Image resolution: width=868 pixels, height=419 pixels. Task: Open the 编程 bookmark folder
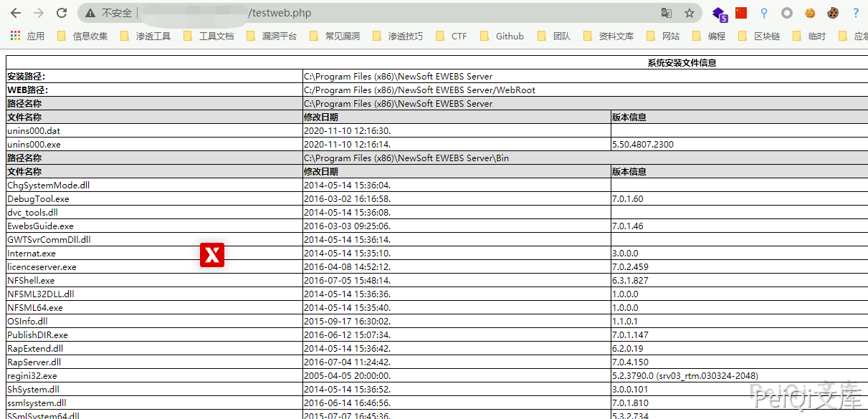709,36
